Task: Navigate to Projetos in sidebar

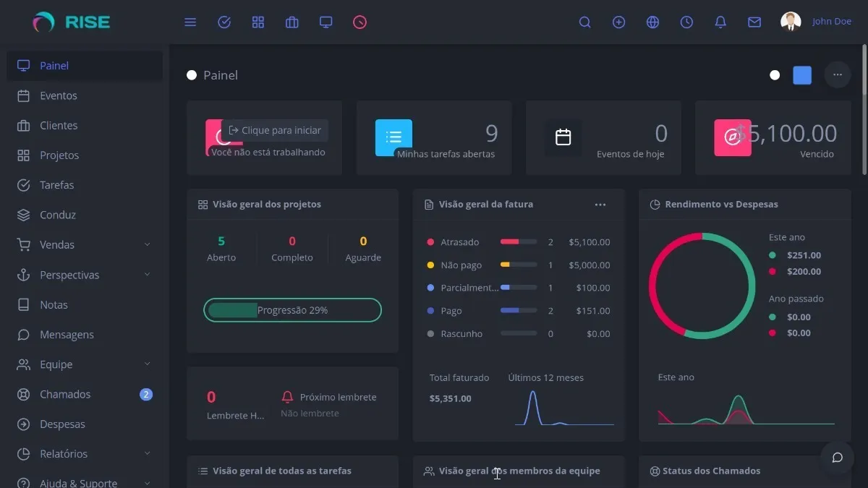Action: [x=85, y=155]
